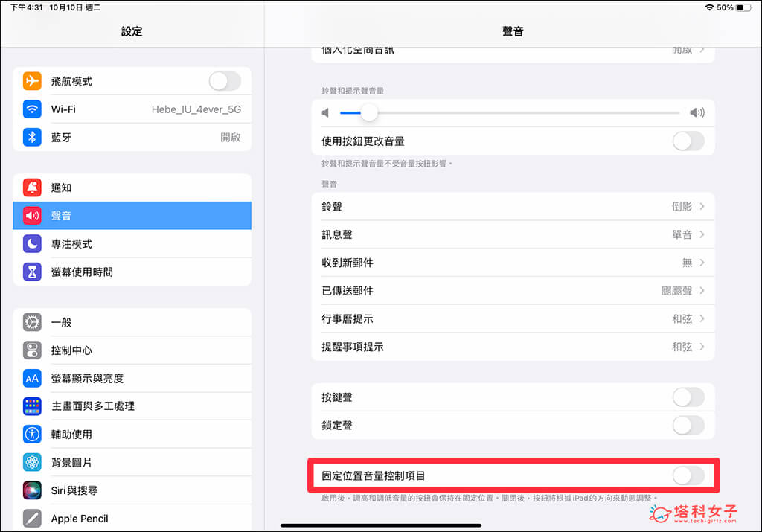Tap the 控制中心 icon
Screen dimensions: 762x532
[x=32, y=350]
